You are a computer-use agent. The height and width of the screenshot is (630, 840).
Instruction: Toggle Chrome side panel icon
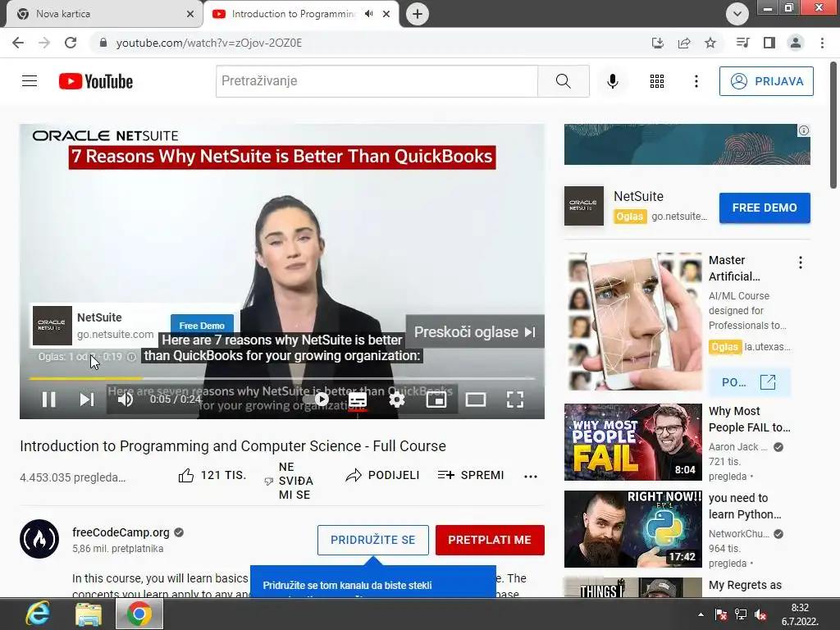[769, 43]
